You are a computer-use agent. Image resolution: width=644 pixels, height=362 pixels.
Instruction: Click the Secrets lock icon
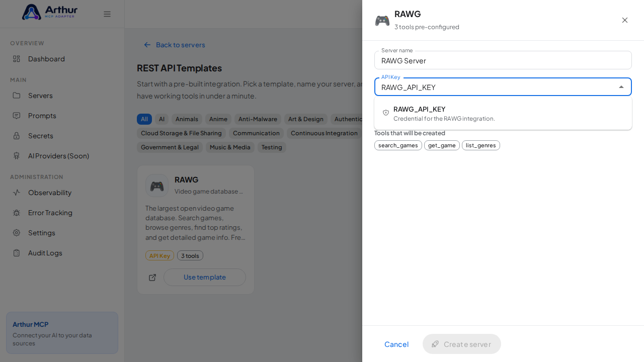tap(17, 136)
